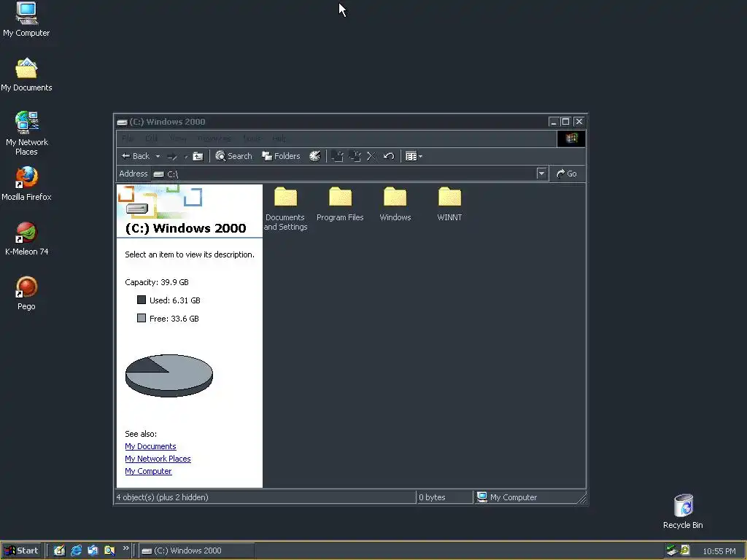Follow the My Network Places link

pos(158,459)
